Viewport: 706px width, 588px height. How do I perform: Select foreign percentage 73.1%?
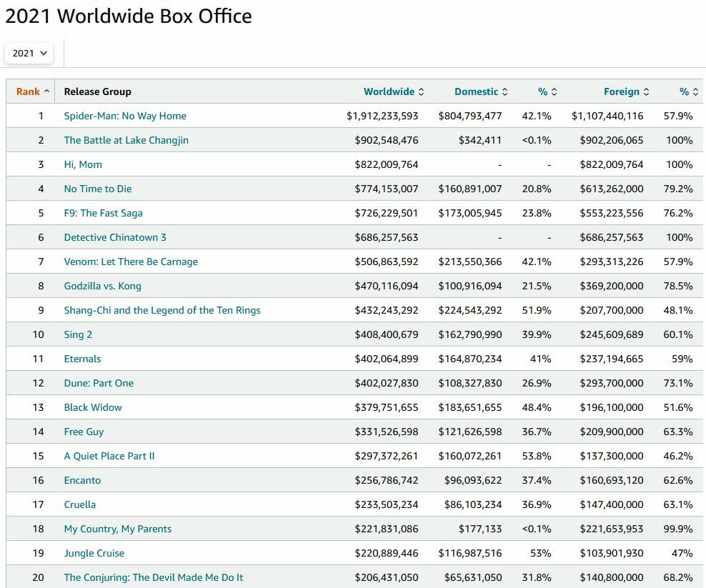pyautogui.click(x=678, y=383)
